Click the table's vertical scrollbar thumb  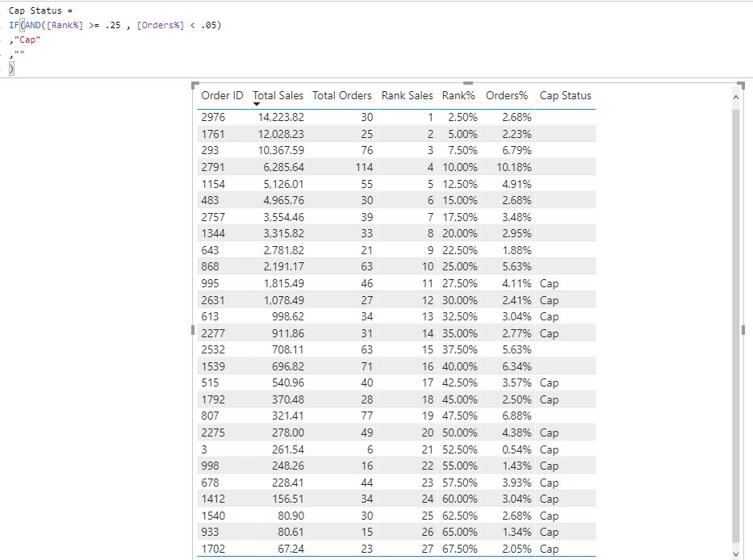pos(735,326)
